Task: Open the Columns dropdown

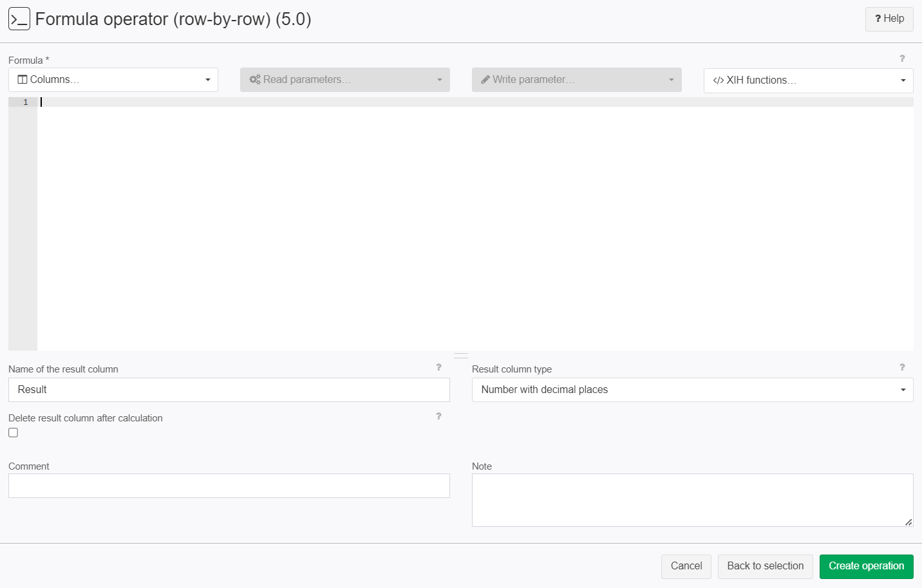Action: pyautogui.click(x=113, y=80)
